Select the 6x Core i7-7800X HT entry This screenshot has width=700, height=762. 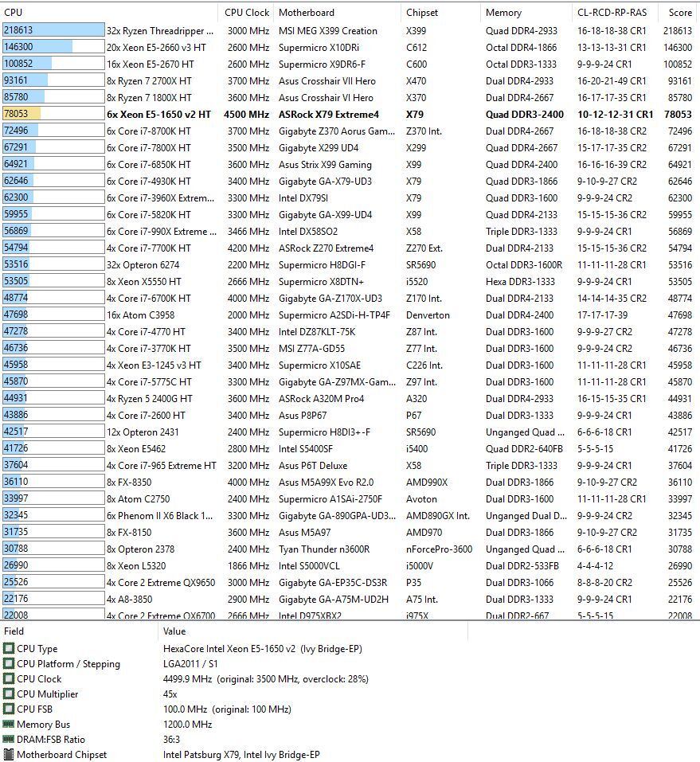click(149, 148)
